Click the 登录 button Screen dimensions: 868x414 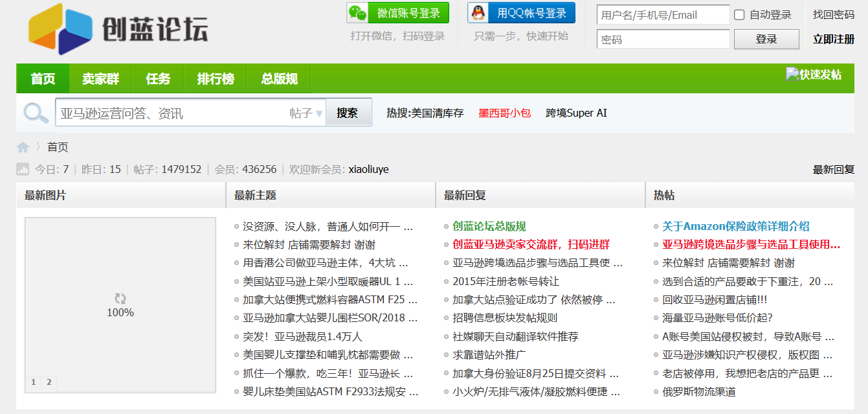pos(766,39)
